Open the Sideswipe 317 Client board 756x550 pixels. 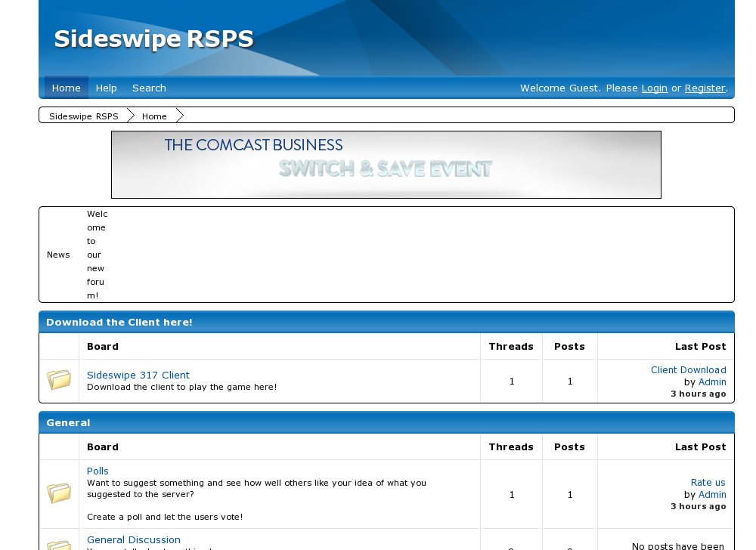tap(138, 375)
